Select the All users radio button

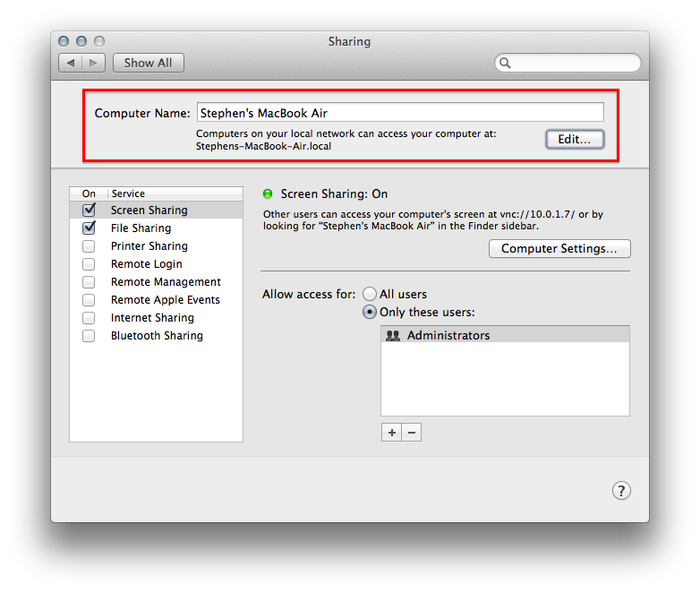[x=369, y=294]
